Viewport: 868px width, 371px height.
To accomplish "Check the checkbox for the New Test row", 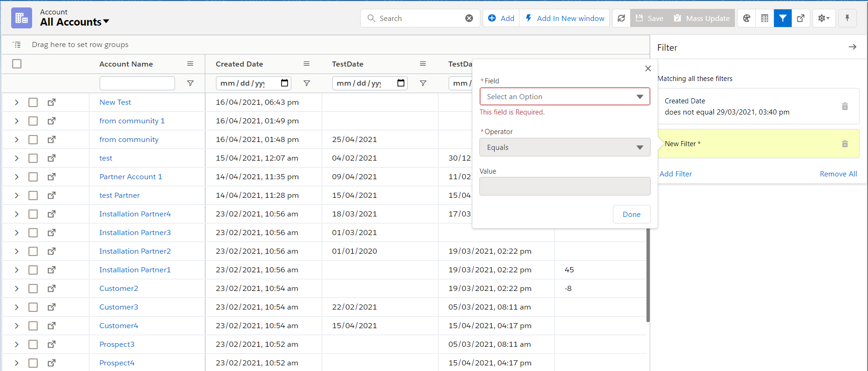I will [x=33, y=102].
